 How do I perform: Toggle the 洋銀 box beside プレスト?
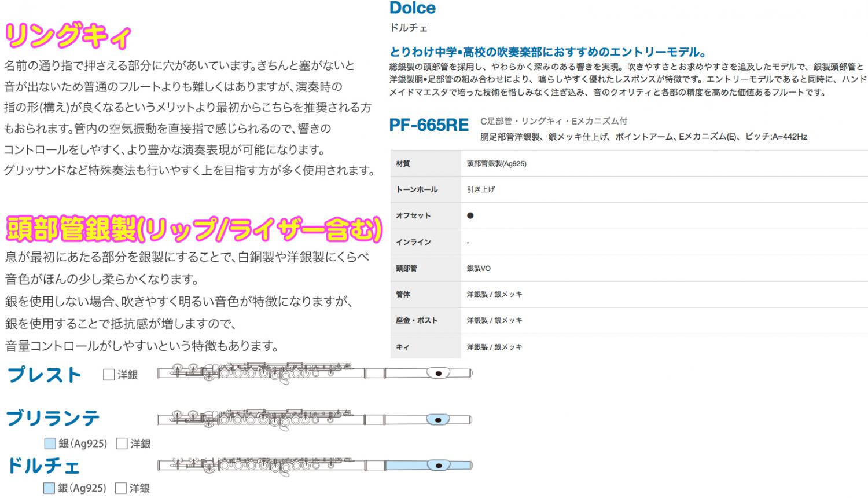pos(108,375)
